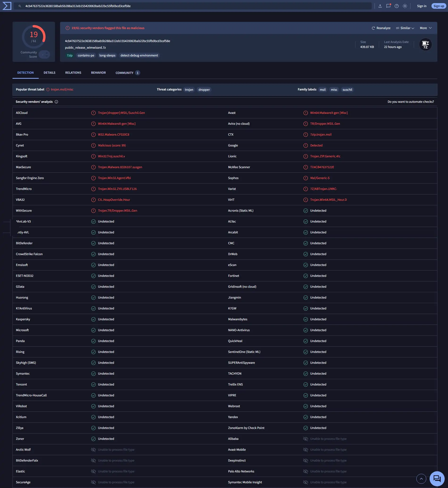448x488 pixels.
Task: Click the scroll-to-top arrow button
Action: click(x=421, y=479)
